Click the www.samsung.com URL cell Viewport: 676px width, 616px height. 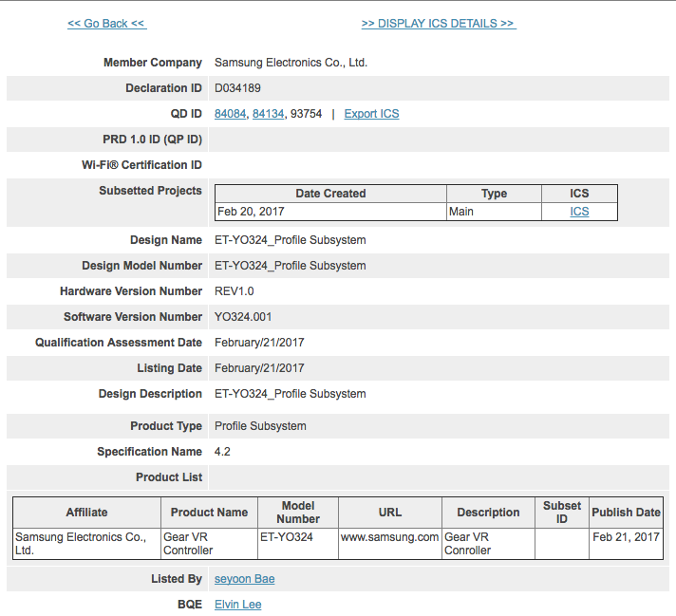click(389, 537)
